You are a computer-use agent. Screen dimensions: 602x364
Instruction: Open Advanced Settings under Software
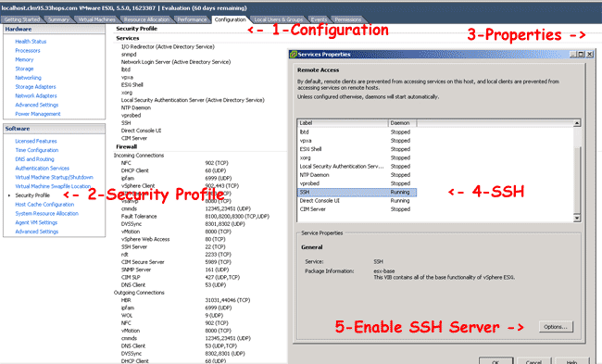click(37, 232)
